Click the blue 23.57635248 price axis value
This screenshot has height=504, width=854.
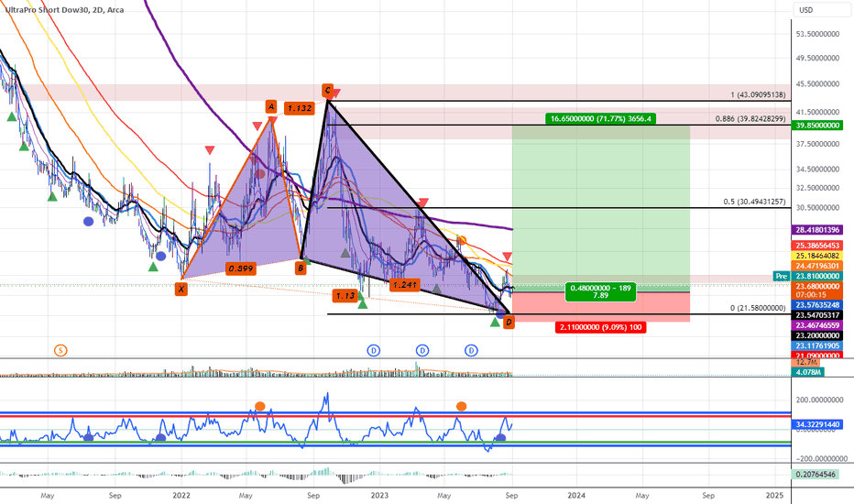pos(817,304)
